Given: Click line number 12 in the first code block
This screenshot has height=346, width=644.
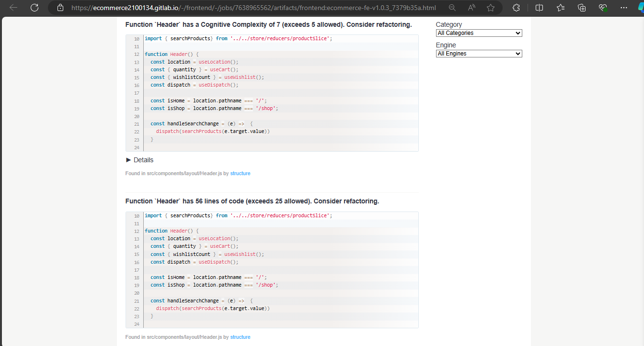Looking at the screenshot, I should click(x=137, y=54).
